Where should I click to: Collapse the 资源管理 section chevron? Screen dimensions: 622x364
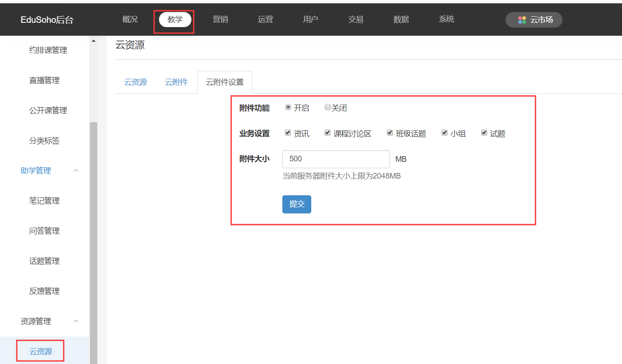pyautogui.click(x=76, y=321)
